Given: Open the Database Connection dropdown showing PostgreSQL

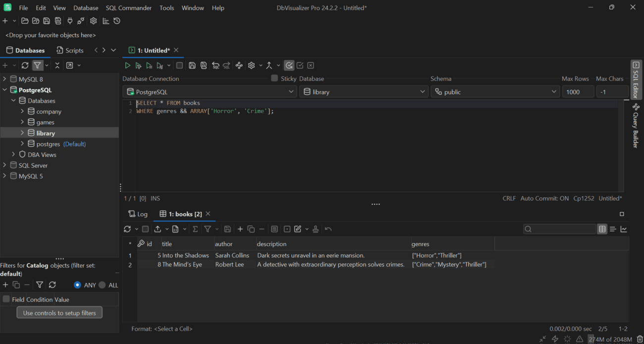Looking at the screenshot, I should click(210, 92).
